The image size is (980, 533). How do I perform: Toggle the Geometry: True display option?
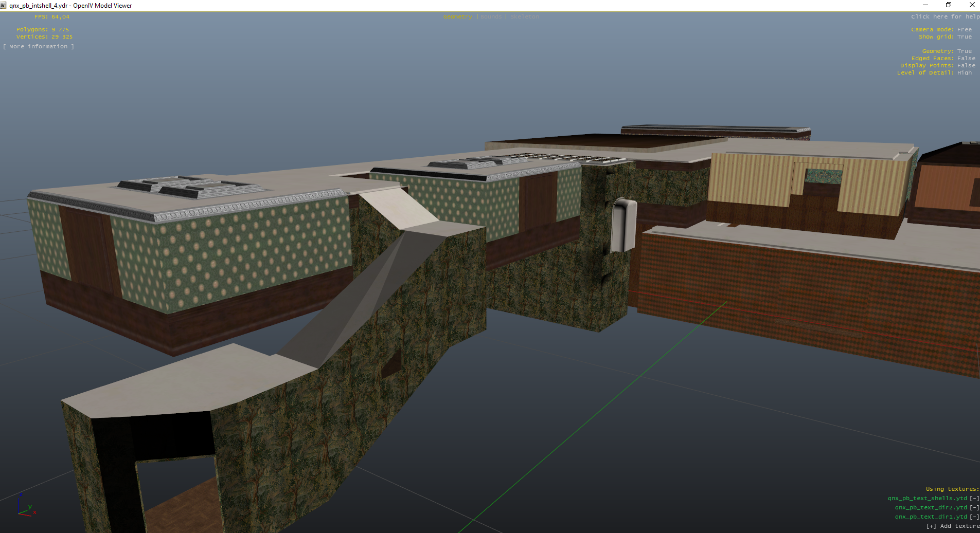pyautogui.click(x=947, y=51)
